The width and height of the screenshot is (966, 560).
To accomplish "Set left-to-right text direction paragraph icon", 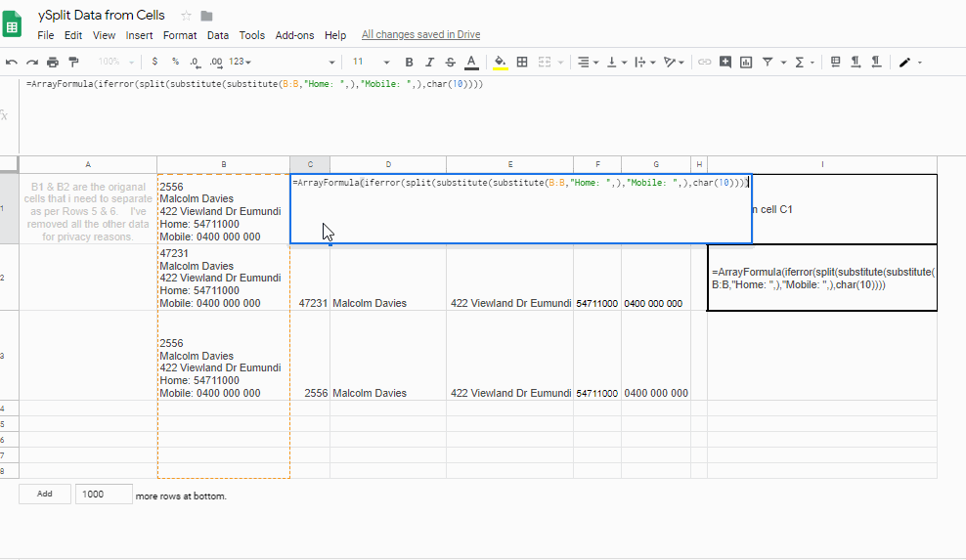I will click(x=856, y=62).
